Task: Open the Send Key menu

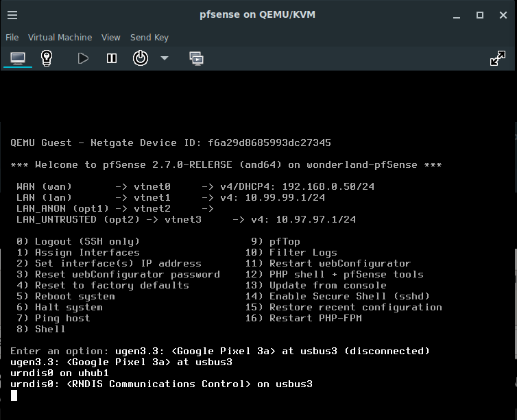Action: click(x=149, y=38)
